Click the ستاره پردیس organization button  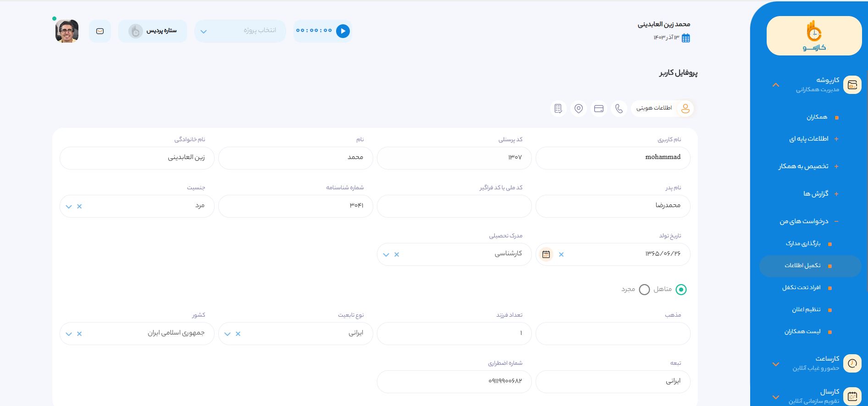[153, 31]
